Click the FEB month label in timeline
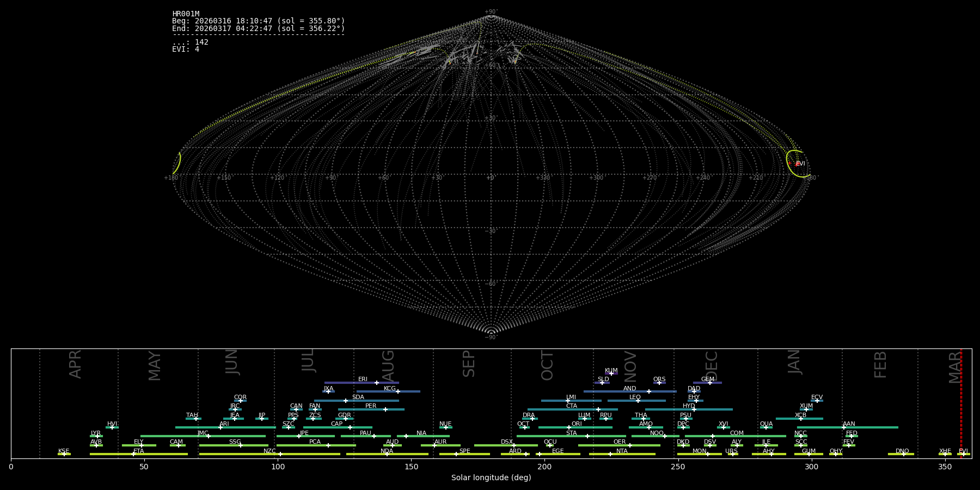This screenshot has width=980, height=490. 880,365
